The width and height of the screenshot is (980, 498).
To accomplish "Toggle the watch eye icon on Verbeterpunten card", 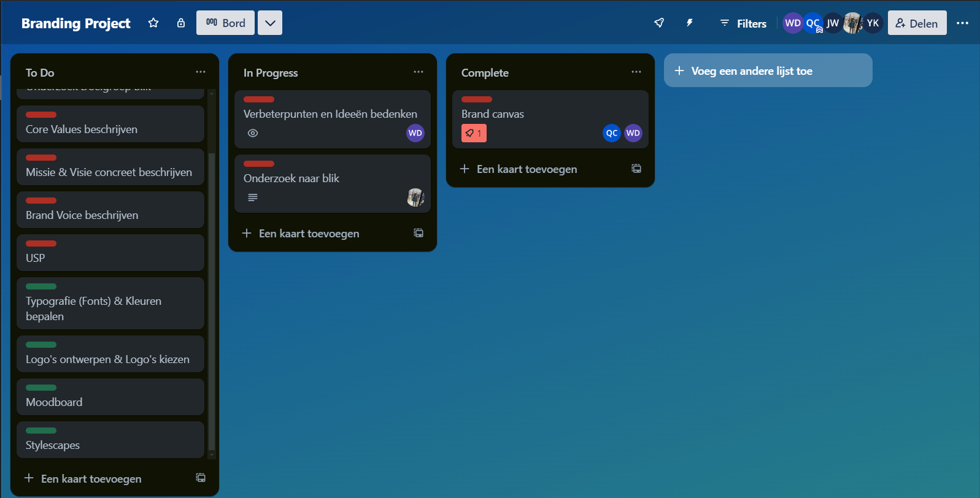I will tap(253, 133).
